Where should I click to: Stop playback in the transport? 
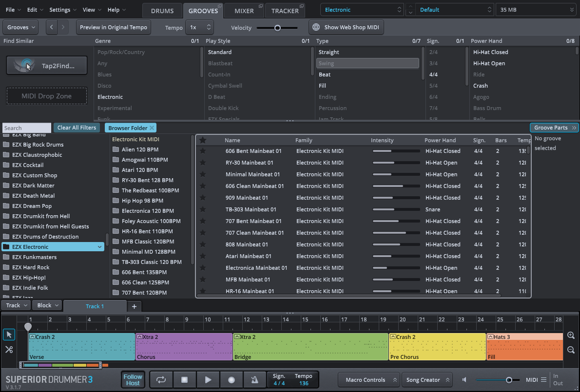(x=185, y=380)
